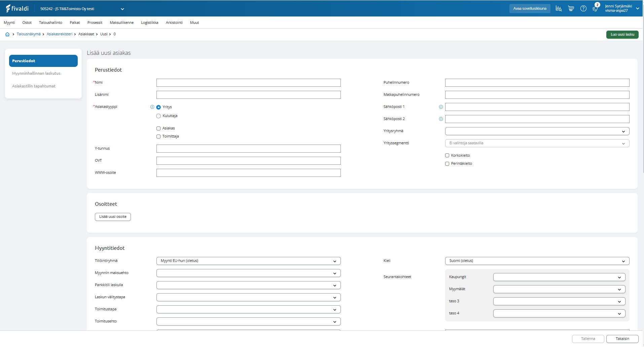This screenshot has height=347, width=644.
Task: Open the Tiliöintiryhmä dropdown
Action: (x=248, y=261)
